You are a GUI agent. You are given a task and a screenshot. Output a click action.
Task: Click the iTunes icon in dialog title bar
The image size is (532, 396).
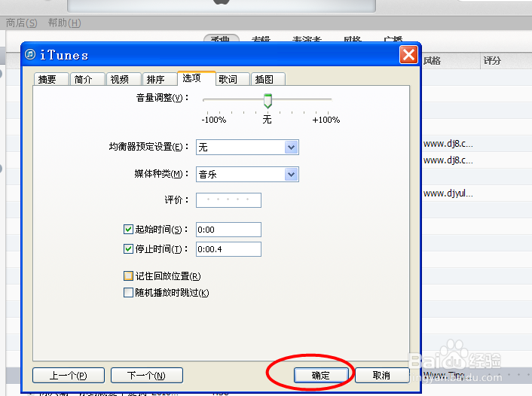point(30,54)
